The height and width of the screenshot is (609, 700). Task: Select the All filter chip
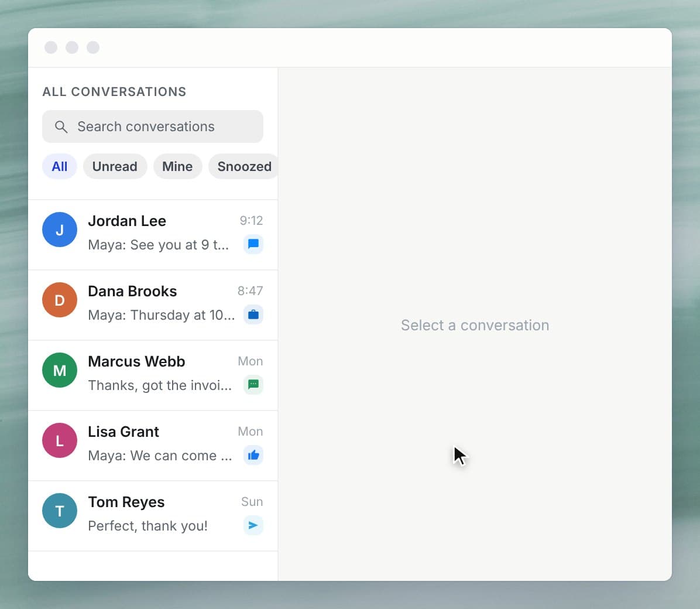59,166
